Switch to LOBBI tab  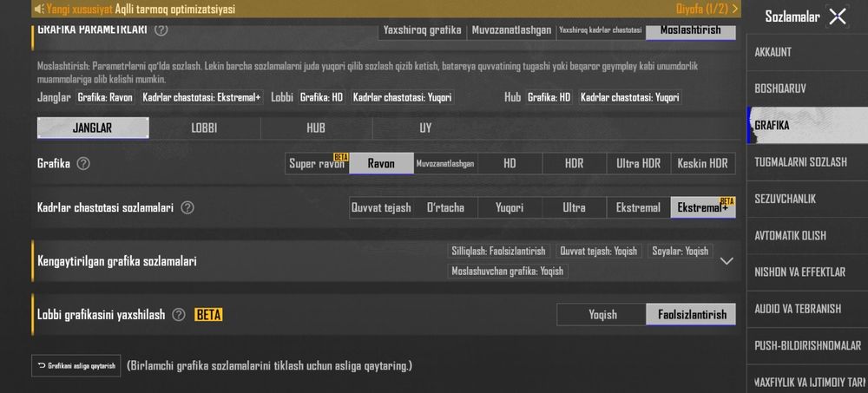click(204, 128)
